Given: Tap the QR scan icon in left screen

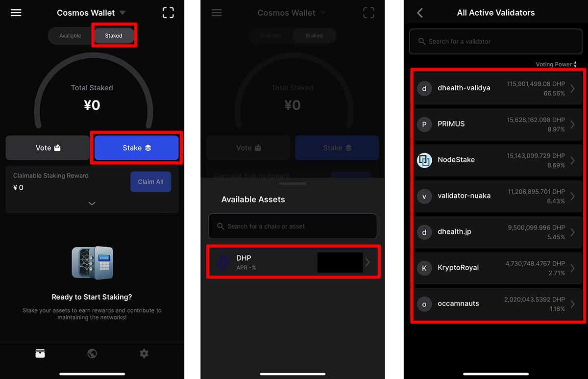Looking at the screenshot, I should (168, 13).
